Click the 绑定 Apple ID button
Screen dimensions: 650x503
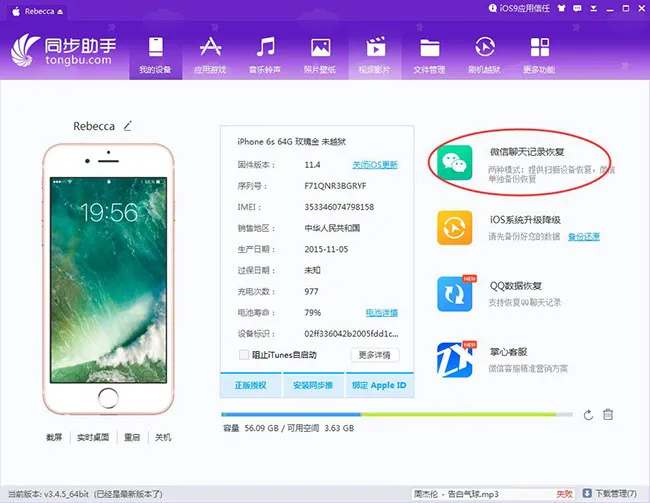(379, 385)
